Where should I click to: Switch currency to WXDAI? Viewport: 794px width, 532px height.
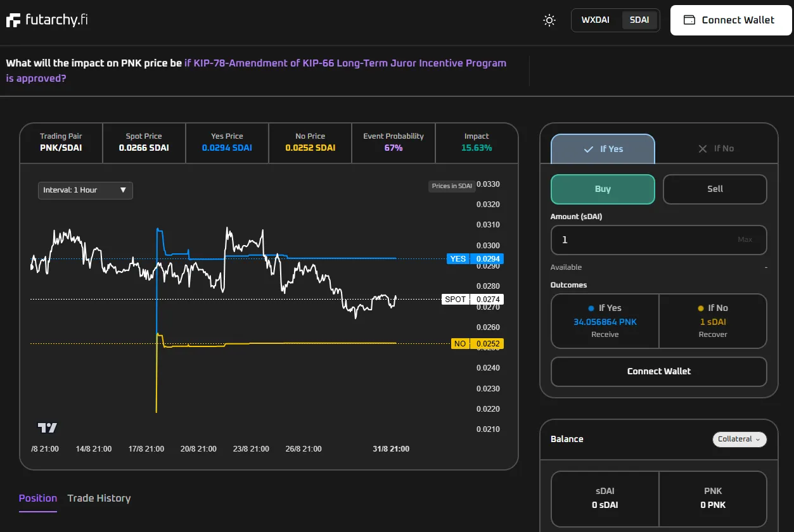point(595,20)
